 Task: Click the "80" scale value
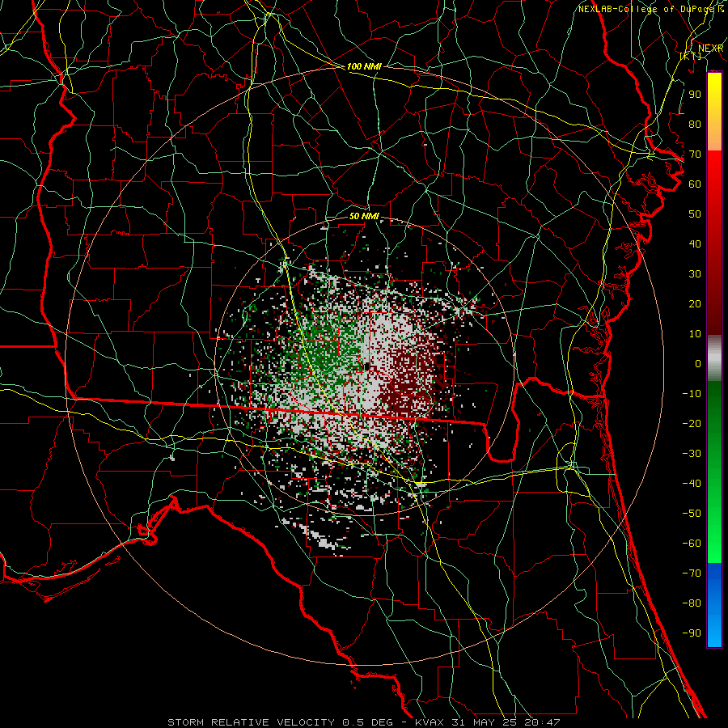695,124
